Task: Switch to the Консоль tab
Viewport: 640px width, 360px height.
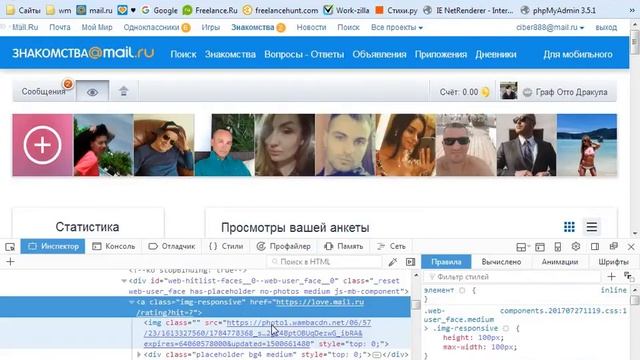Action: pos(113,247)
